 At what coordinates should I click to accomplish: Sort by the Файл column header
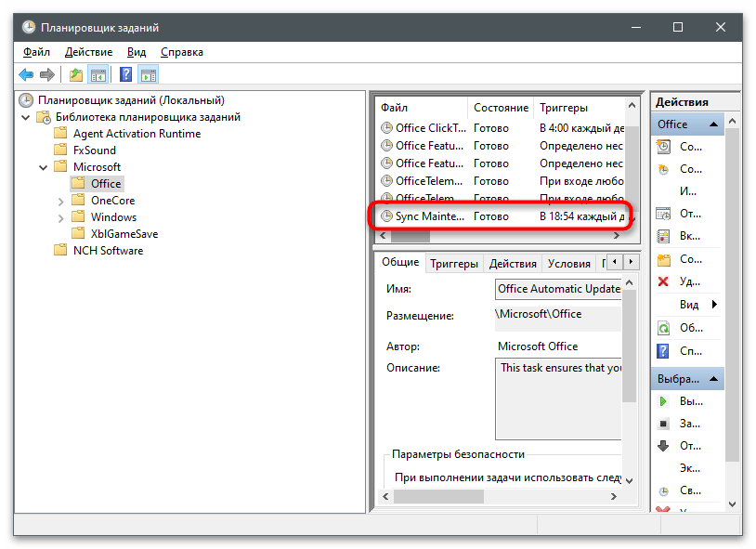coord(422,108)
